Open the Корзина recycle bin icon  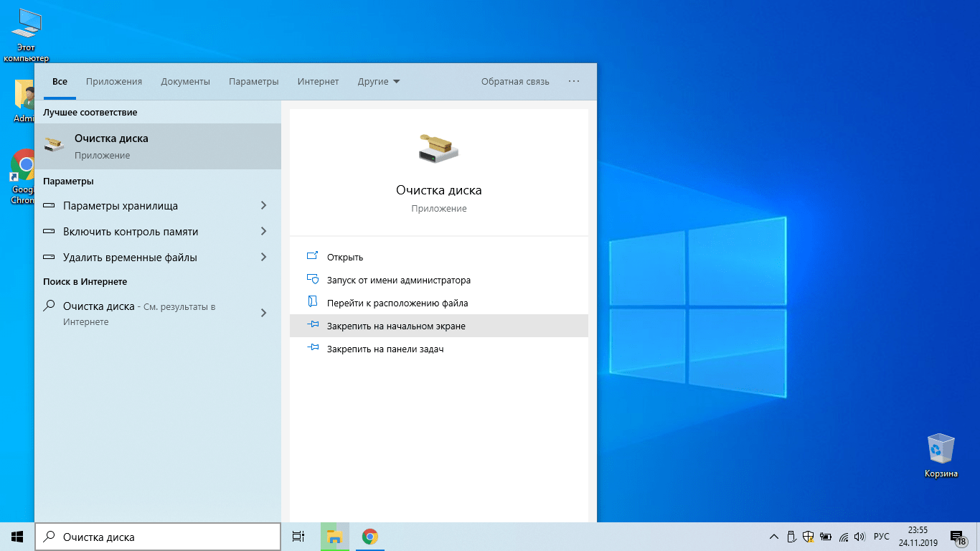point(941,450)
